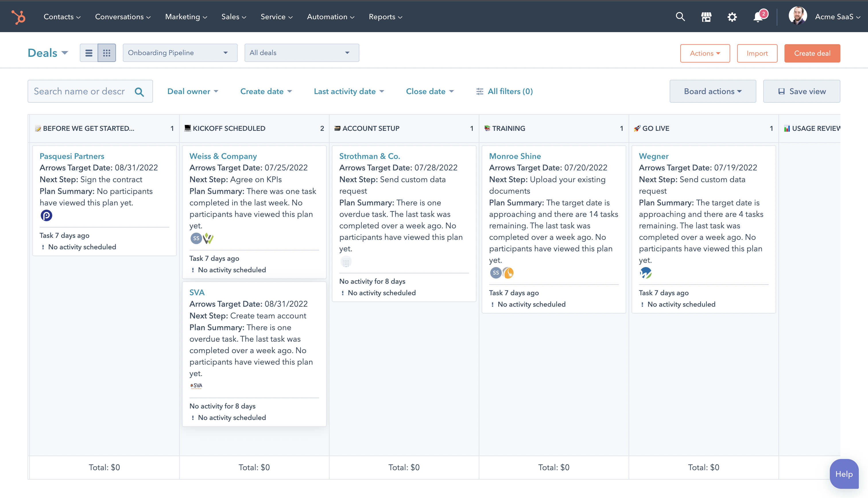This screenshot has height=498, width=868.
Task: Click the SVA company logo on card
Action: 196,386
